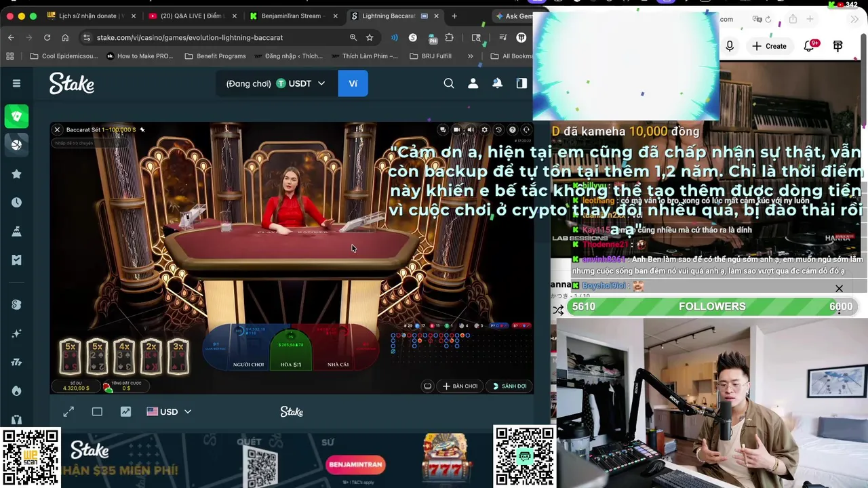The height and width of the screenshot is (488, 868).
Task: Open game history clock icon
Action: point(498,129)
